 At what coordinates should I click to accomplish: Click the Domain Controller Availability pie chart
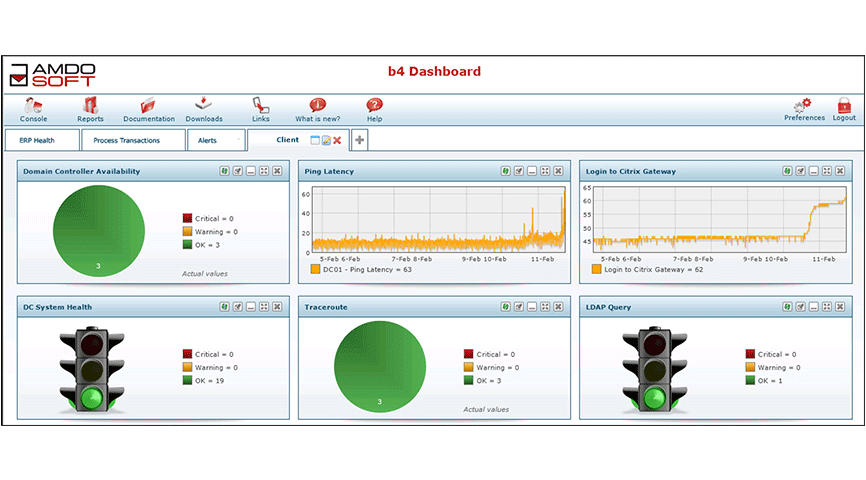click(x=99, y=231)
